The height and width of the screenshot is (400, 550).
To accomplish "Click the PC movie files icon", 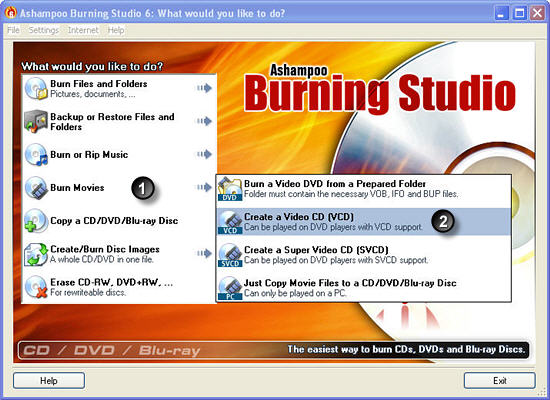I will [230, 288].
